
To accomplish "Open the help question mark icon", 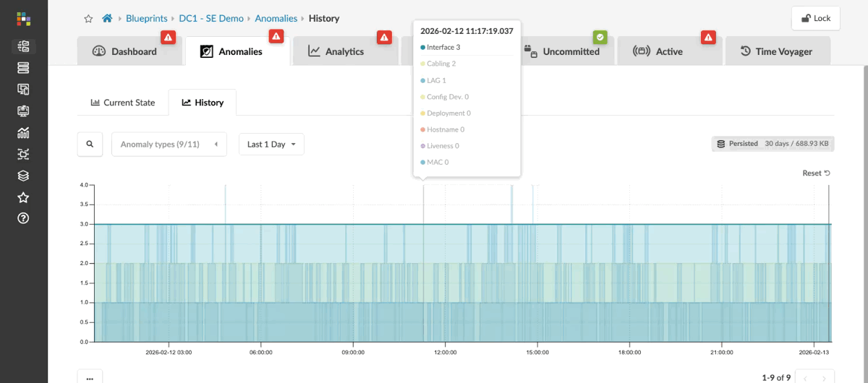I will [x=24, y=218].
